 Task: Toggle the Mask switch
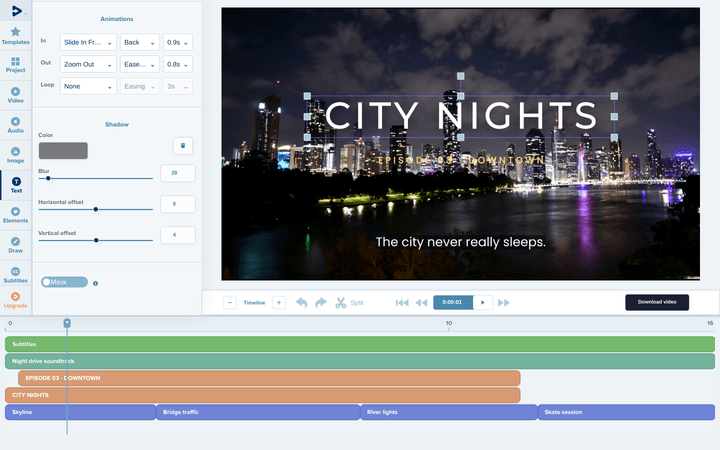(x=64, y=282)
